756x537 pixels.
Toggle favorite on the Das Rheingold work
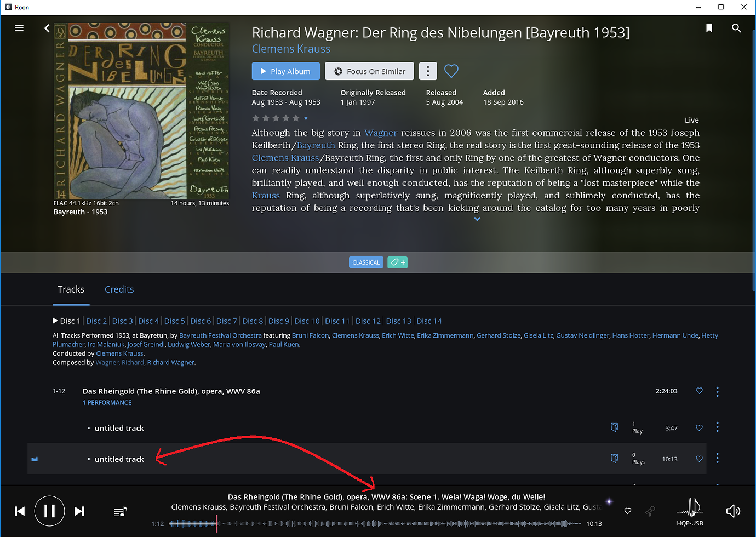[x=699, y=391]
